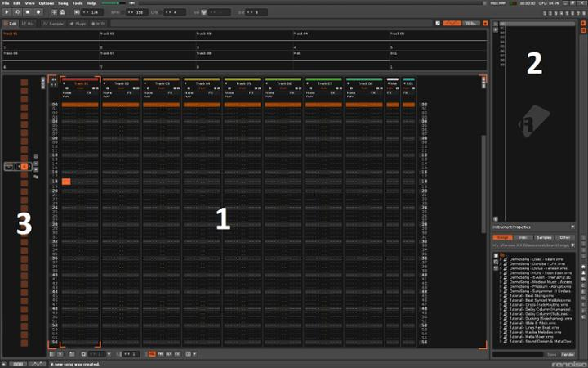Screen dimensions: 588x368
Task: Select the Track 02 column header
Action: tap(121, 83)
